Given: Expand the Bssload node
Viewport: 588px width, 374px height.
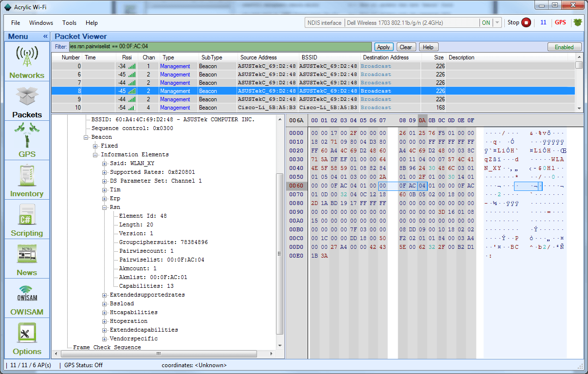Looking at the screenshot, I should coord(105,304).
